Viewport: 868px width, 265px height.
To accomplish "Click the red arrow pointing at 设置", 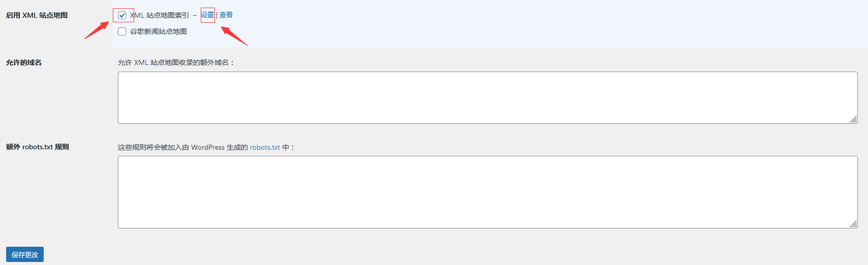I will click(234, 36).
